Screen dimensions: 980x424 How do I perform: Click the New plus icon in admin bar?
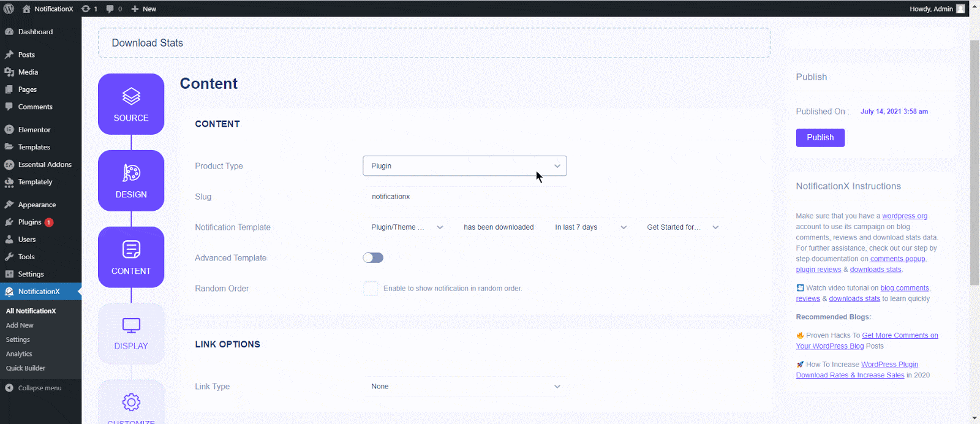[135, 9]
